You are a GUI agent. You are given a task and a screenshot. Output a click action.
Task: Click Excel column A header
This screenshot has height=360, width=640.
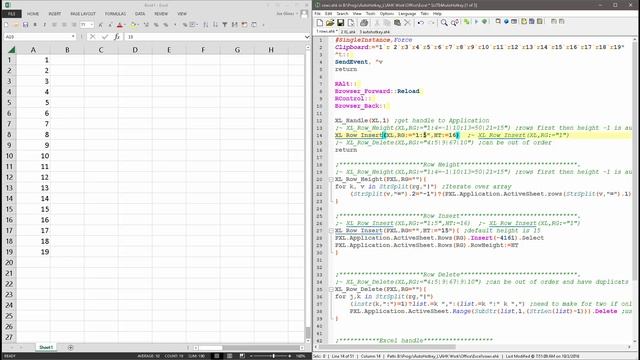tap(33, 50)
